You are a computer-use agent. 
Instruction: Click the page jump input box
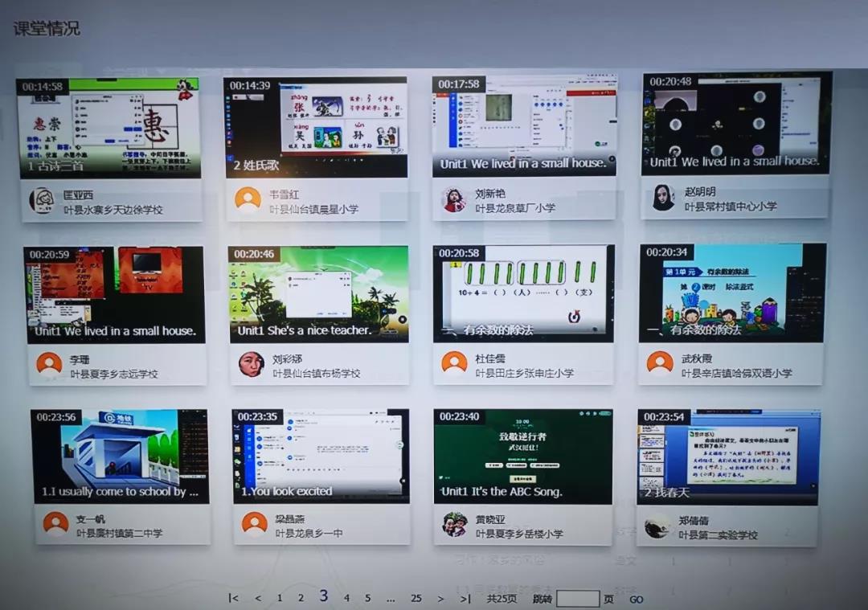[577, 599]
